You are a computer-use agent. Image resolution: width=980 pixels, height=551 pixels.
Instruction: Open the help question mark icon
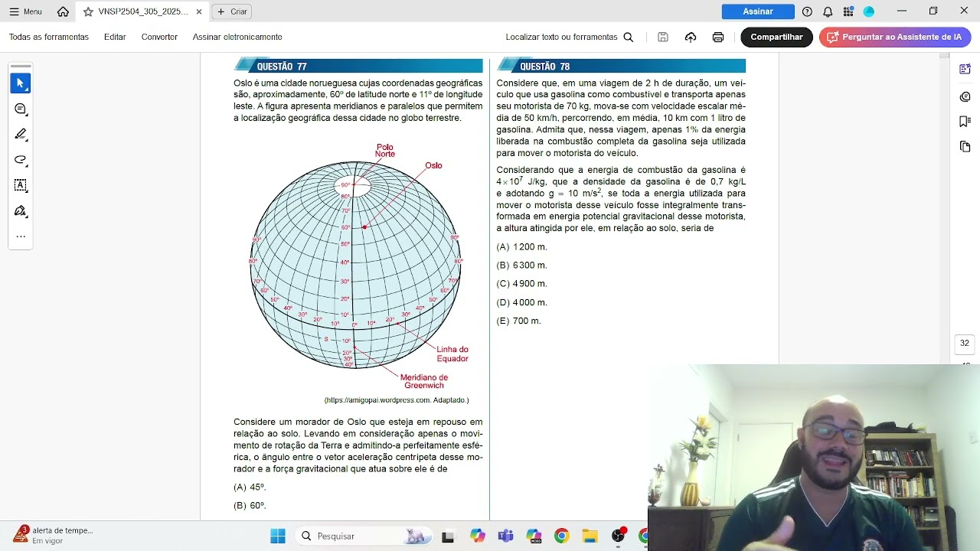pyautogui.click(x=807, y=11)
